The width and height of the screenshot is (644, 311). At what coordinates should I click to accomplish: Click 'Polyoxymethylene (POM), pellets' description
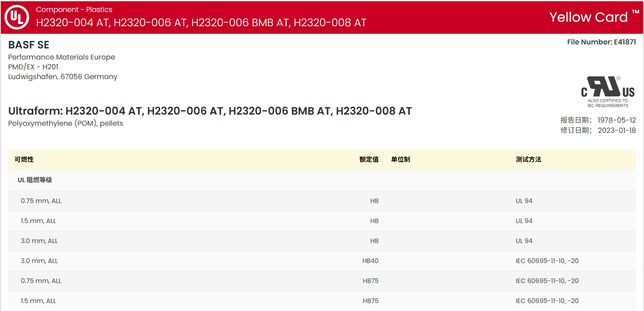coord(66,123)
